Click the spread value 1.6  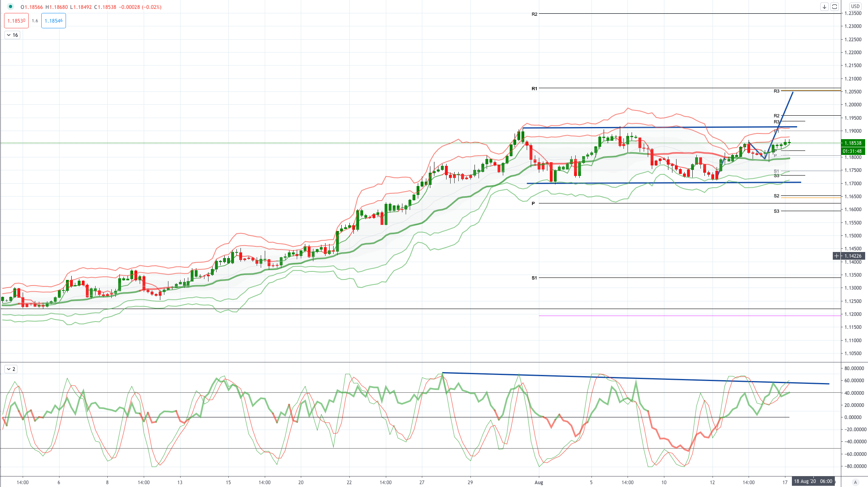click(x=35, y=21)
